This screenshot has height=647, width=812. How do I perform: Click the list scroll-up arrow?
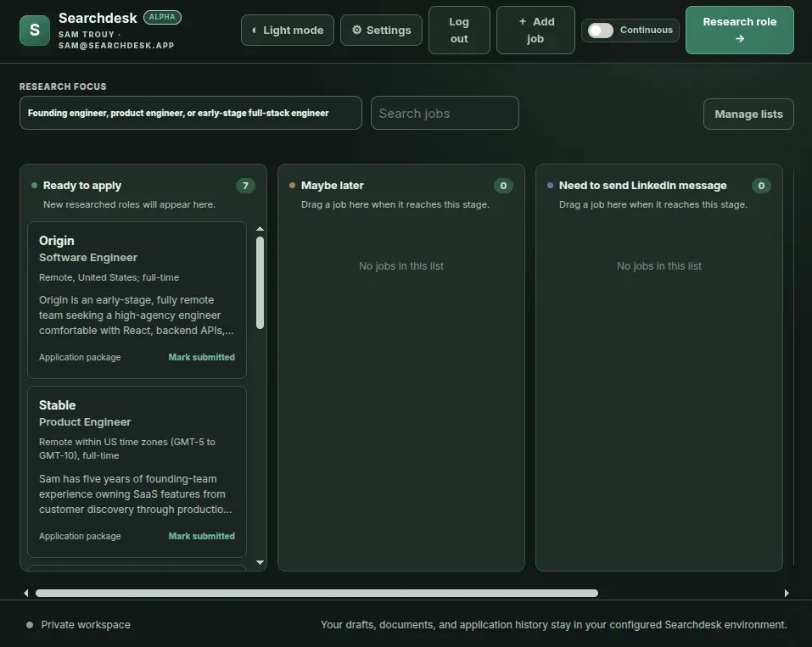click(x=260, y=228)
